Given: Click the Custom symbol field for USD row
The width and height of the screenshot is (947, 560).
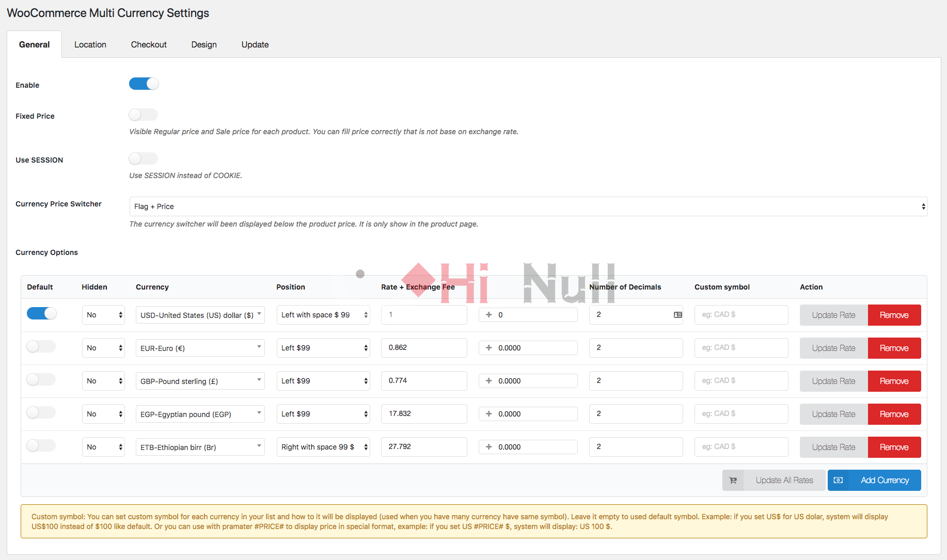Looking at the screenshot, I should [741, 315].
